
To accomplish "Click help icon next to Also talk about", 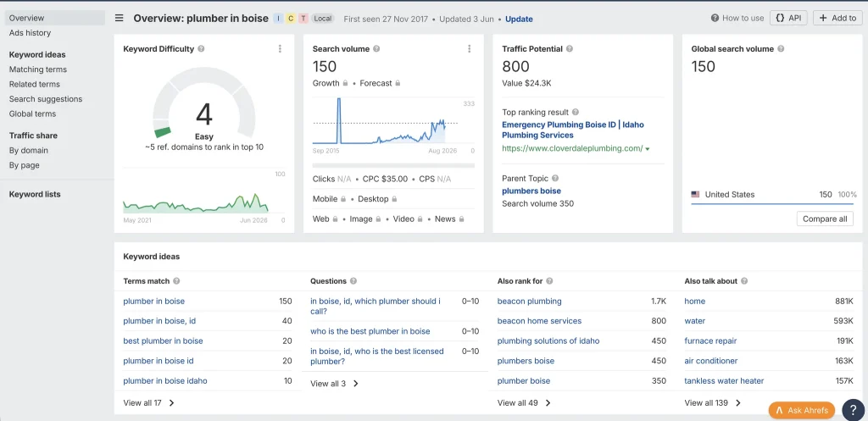I will [x=744, y=281].
